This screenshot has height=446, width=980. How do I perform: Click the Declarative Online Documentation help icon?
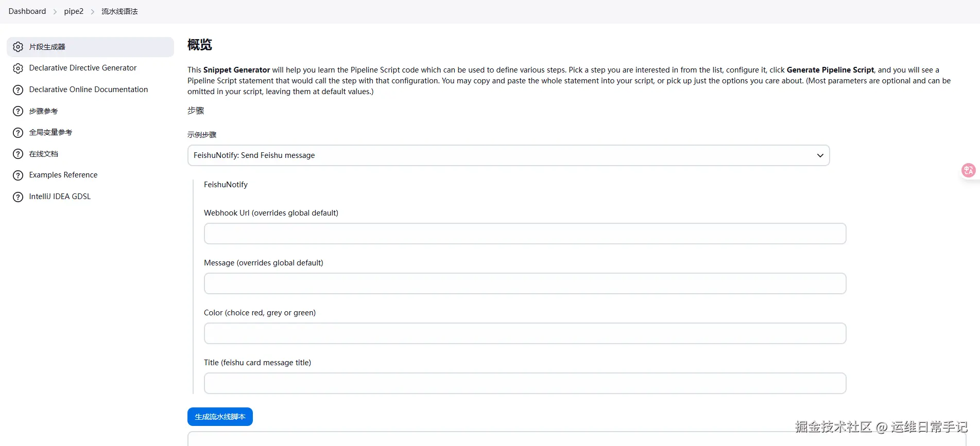(18, 90)
